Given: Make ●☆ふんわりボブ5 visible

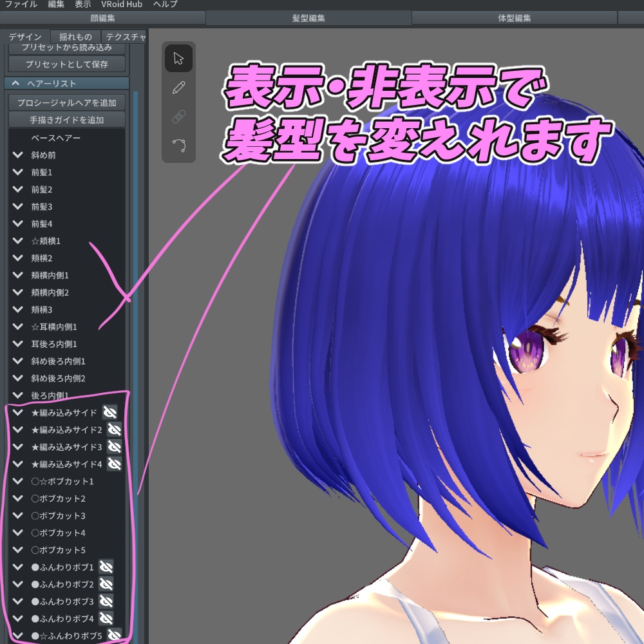Looking at the screenshot, I should click(x=114, y=636).
